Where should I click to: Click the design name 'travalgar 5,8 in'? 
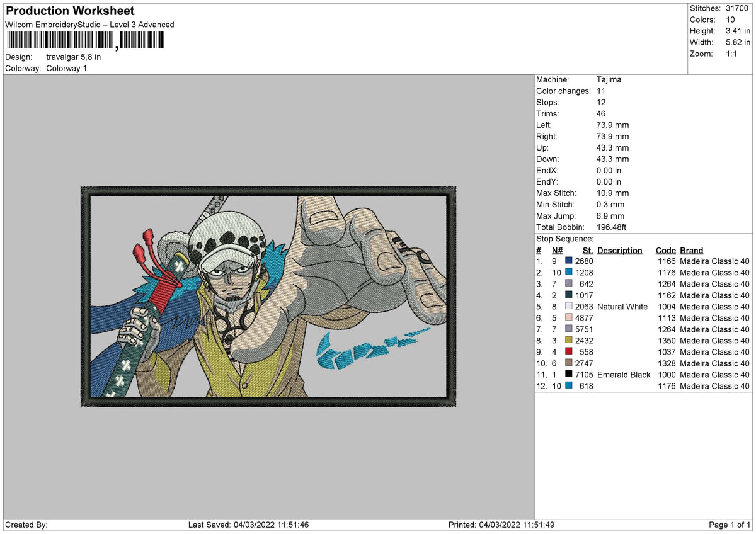point(74,57)
